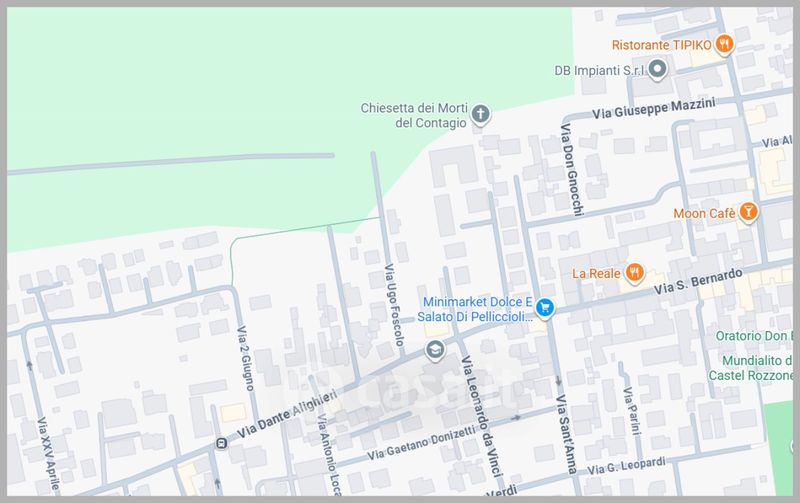Open the Ristorante TIPIKO place label

point(662,44)
